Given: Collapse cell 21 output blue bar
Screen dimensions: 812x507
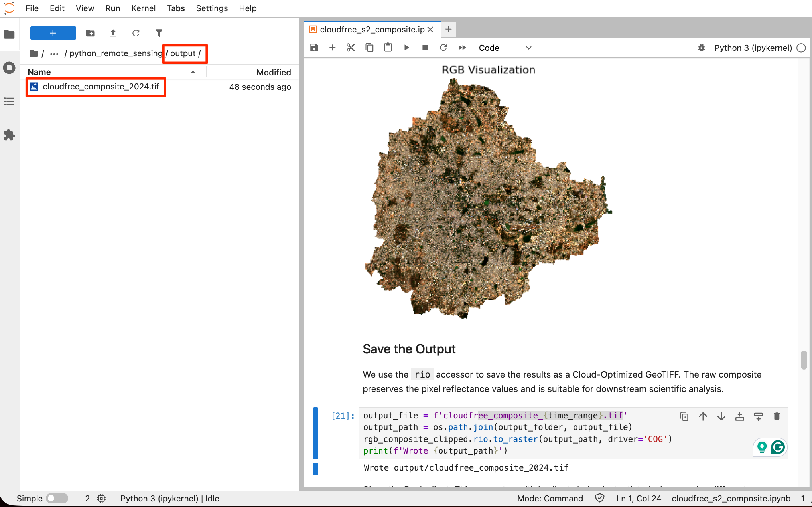Looking at the screenshot, I should tap(315, 469).
